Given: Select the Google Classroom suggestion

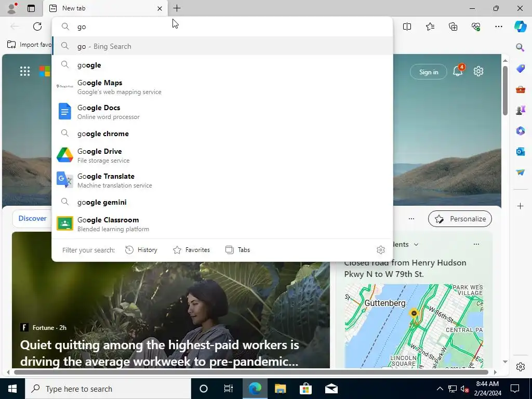Looking at the screenshot, I should tap(222, 224).
